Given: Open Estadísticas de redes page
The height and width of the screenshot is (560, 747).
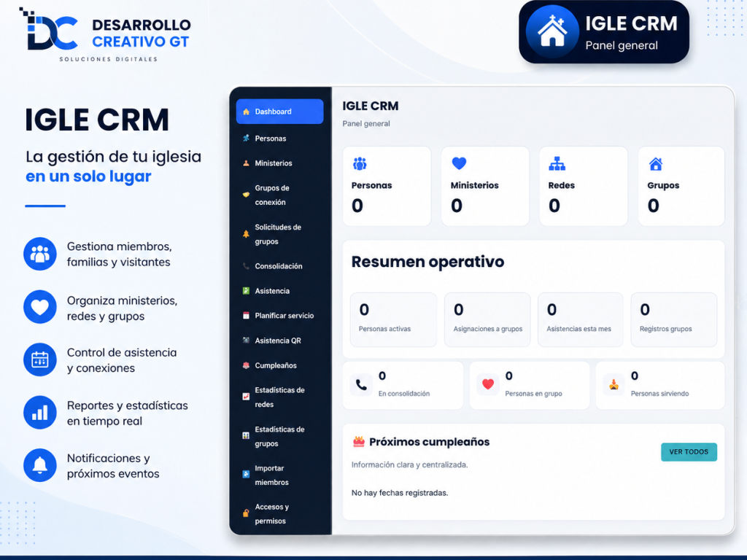Looking at the screenshot, I should (x=279, y=397).
